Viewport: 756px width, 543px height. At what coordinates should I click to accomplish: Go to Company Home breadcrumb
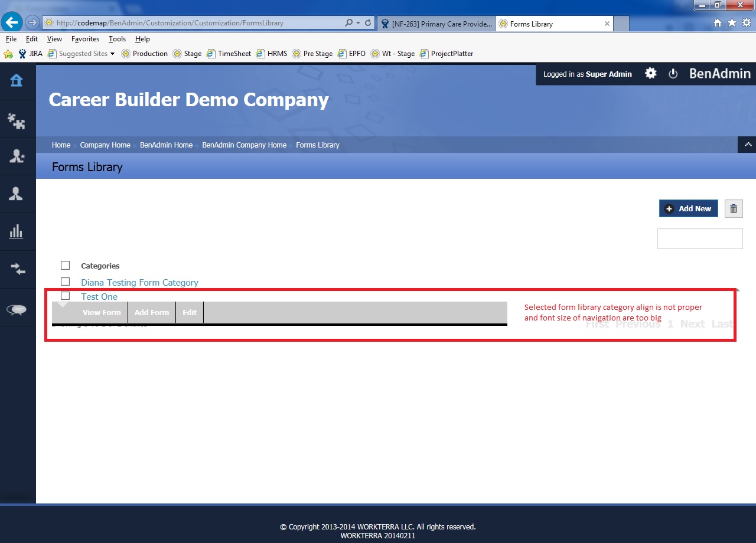[x=105, y=145]
